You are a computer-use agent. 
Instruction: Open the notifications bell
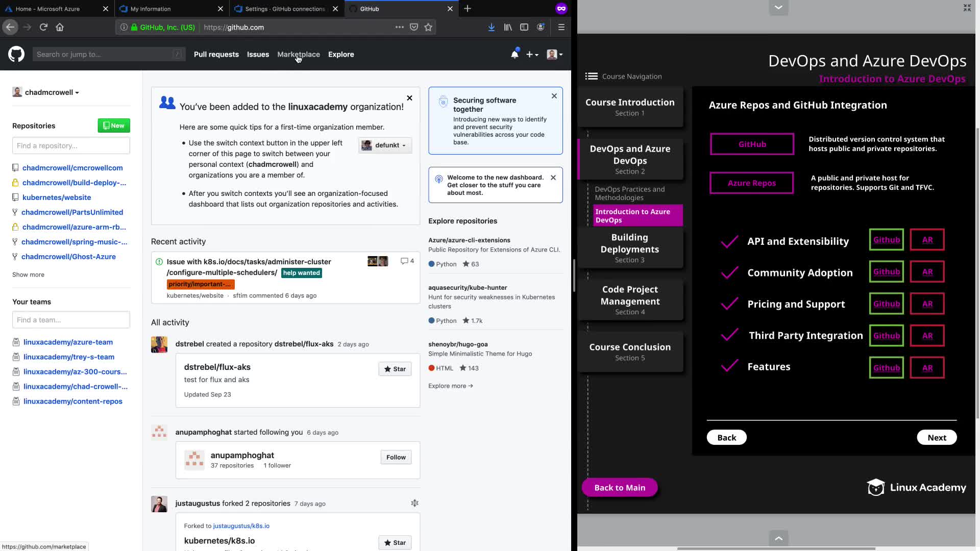point(514,55)
